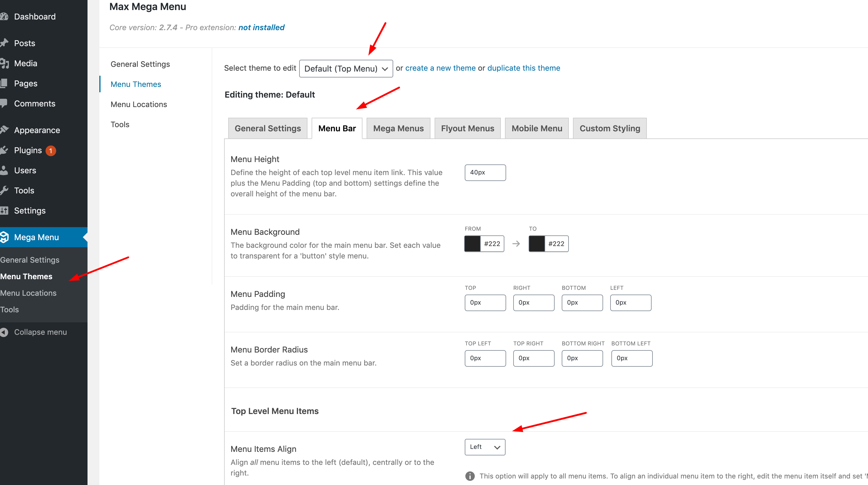Switch to the Mobile Menu tab

[x=536, y=128]
